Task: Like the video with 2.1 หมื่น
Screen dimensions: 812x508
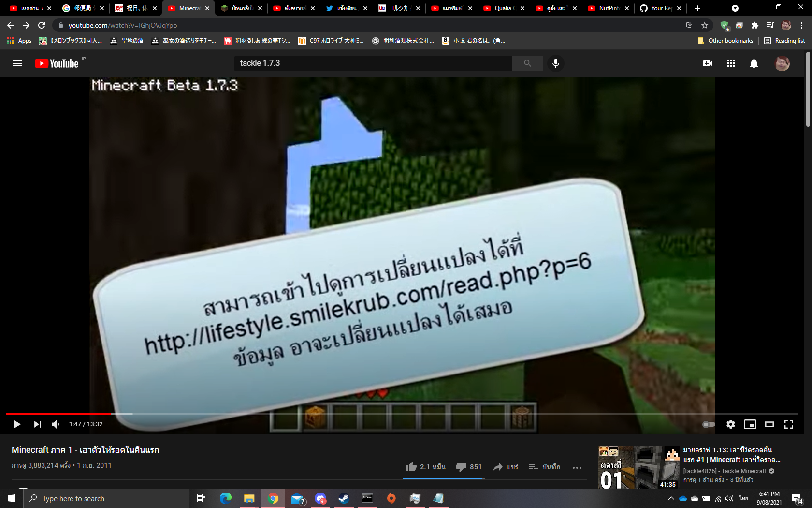Action: coord(425,467)
